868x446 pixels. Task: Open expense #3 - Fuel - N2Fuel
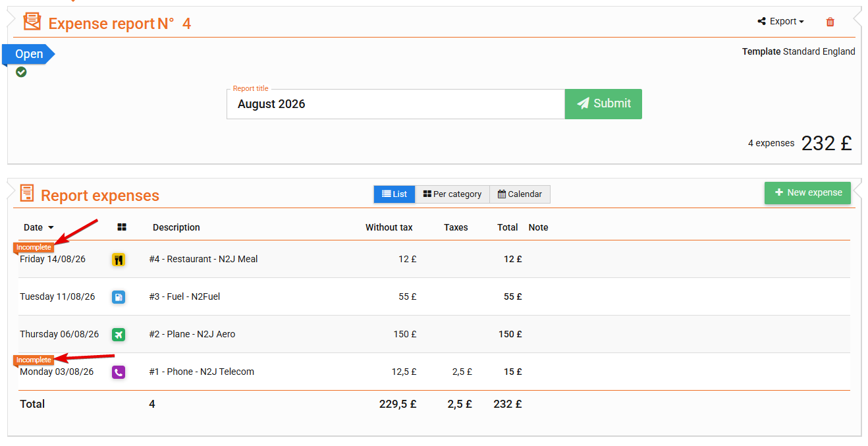coord(184,296)
